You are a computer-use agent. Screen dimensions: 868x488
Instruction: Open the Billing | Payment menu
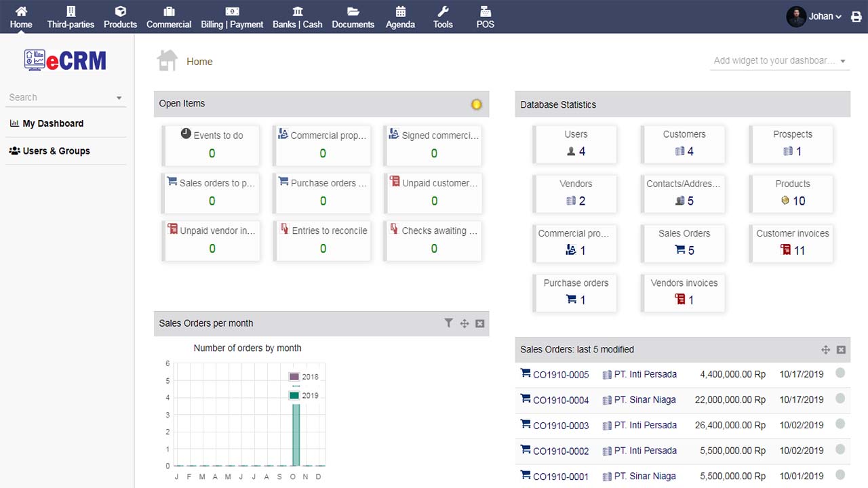point(232,17)
